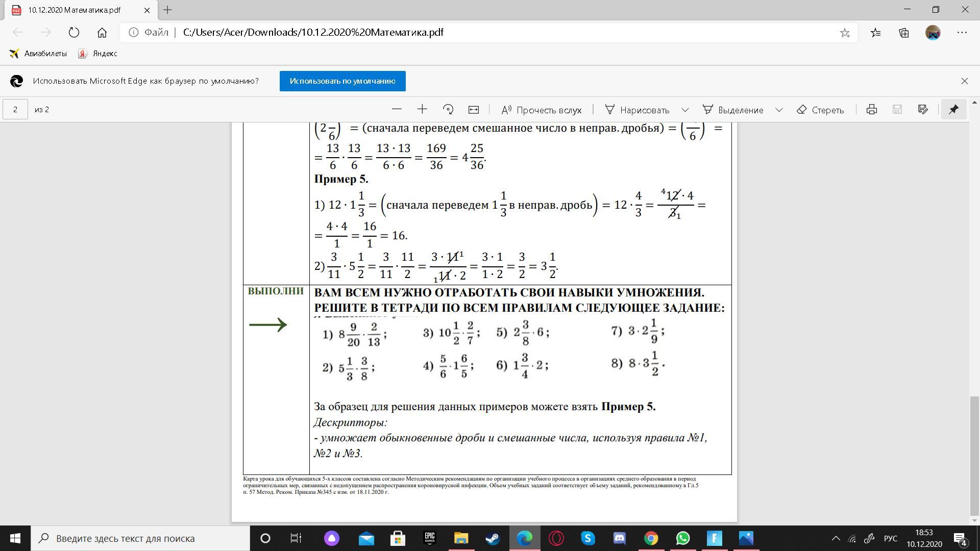The height and width of the screenshot is (551, 980).
Task: Open the Collections icon
Action: (904, 33)
